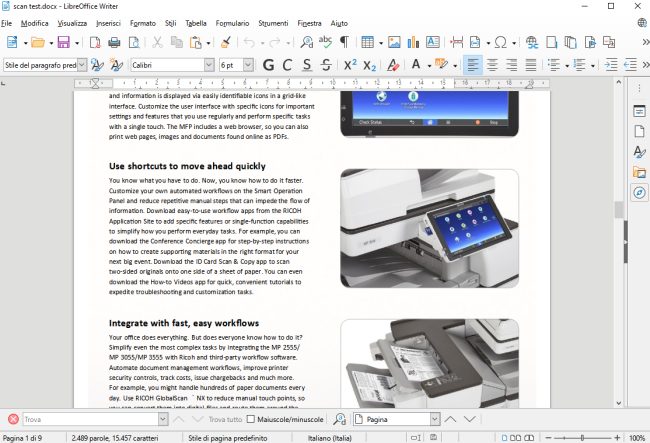Open Save button dropdown arrow
The height and width of the screenshot is (443, 650).
click(77, 43)
